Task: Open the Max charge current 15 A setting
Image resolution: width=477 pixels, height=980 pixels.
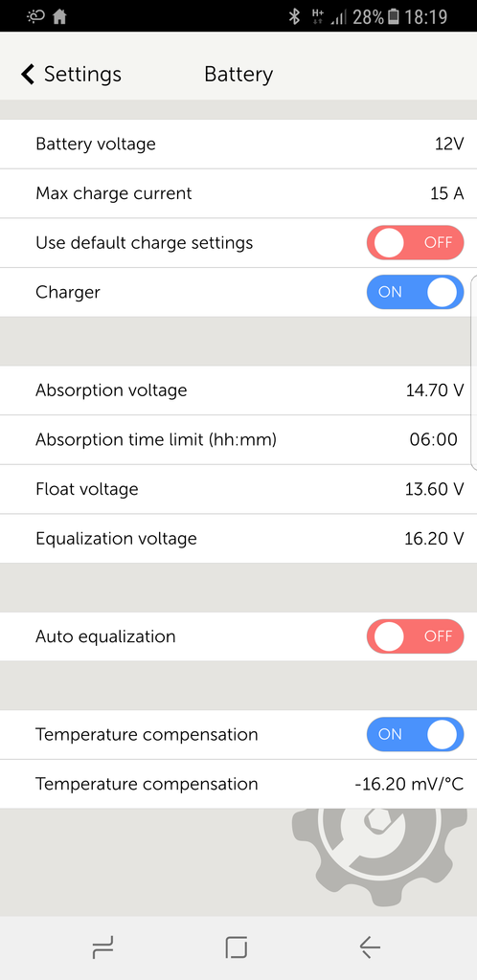Action: [238, 193]
